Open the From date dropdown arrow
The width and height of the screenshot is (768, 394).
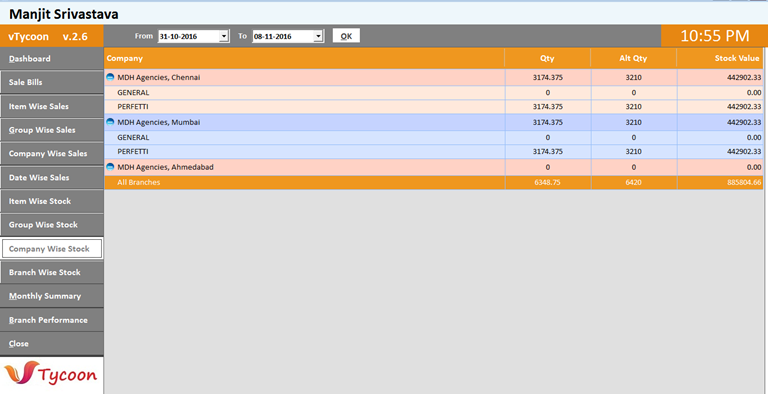224,36
